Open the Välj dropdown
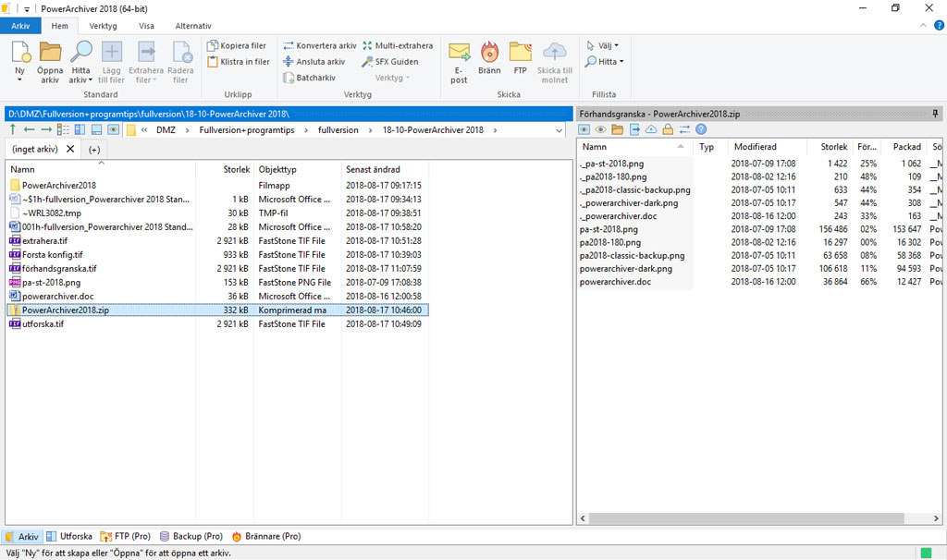 pos(603,45)
